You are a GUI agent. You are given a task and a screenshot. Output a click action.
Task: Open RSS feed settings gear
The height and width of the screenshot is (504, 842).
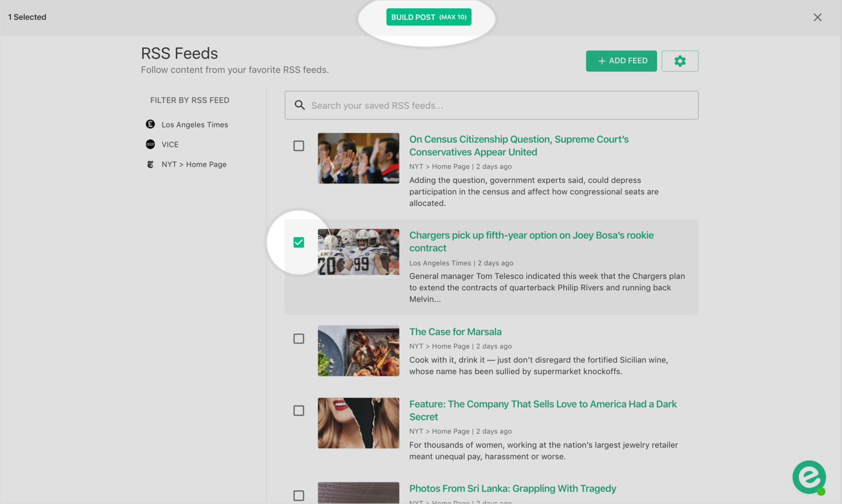[x=679, y=61]
